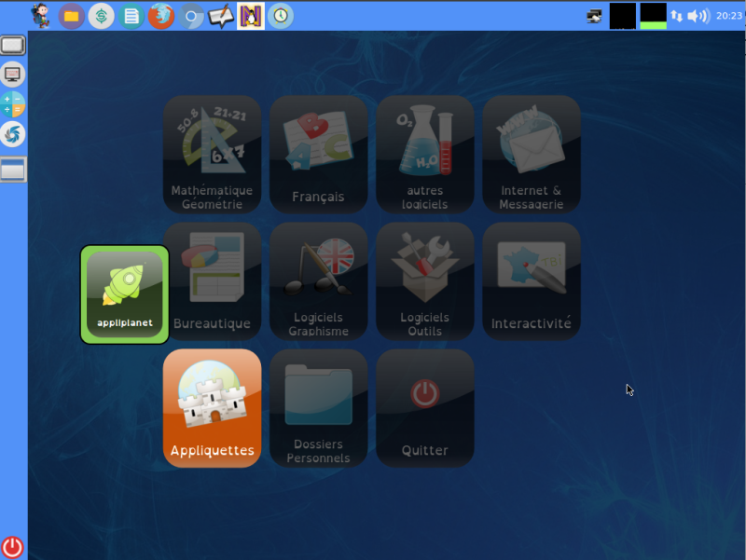Open the clock app icon in top panel

[x=281, y=16]
